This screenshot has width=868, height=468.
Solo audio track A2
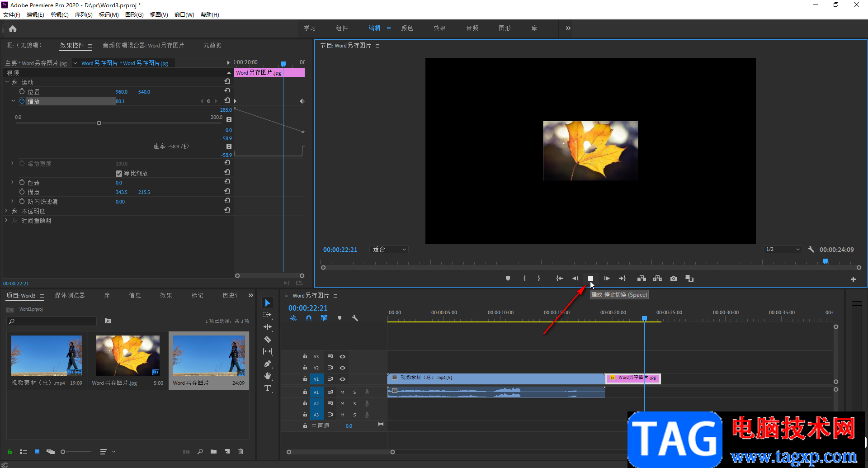354,403
